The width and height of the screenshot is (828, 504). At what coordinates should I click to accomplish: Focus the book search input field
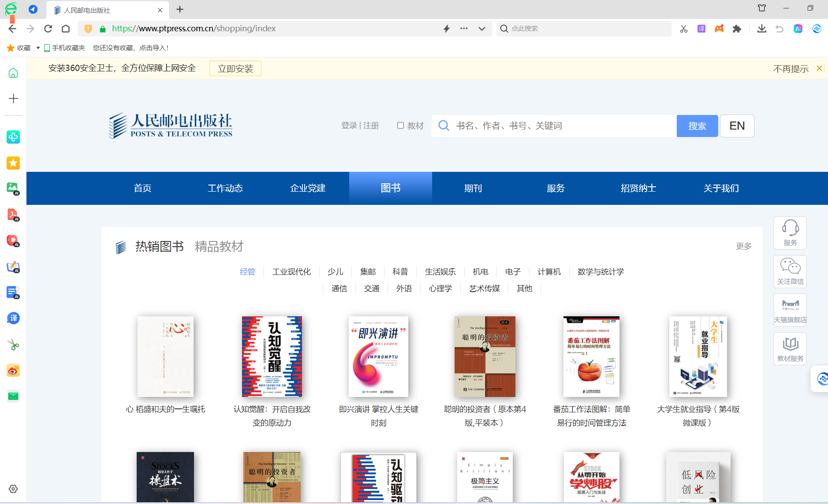pyautogui.click(x=554, y=126)
